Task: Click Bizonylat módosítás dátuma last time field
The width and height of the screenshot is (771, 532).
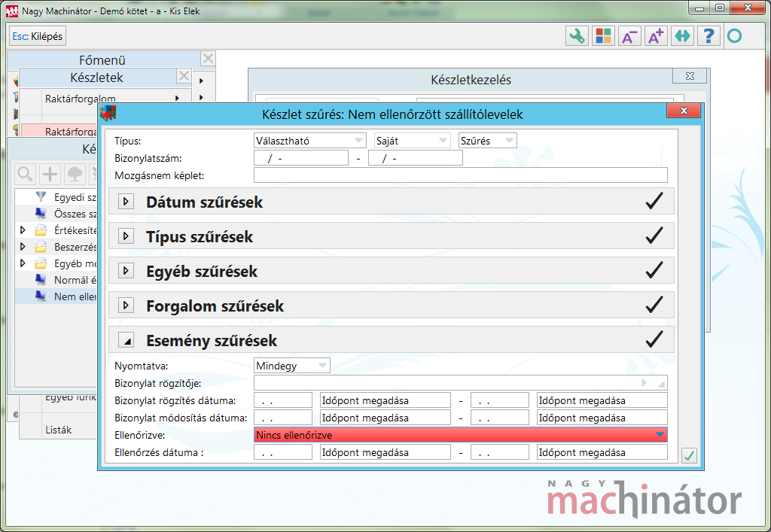Action: [602, 418]
